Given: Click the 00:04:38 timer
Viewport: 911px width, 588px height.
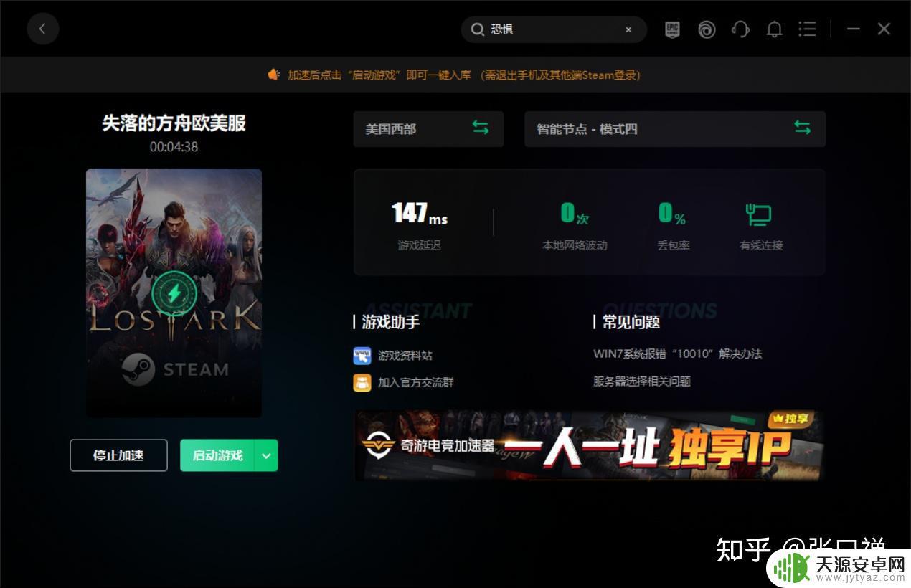Looking at the screenshot, I should 174,147.
